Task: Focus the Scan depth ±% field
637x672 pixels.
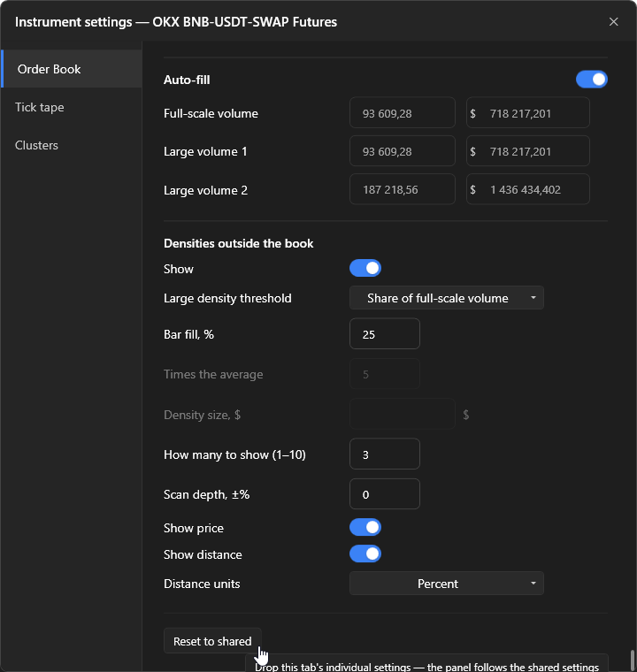Action: [x=385, y=493]
